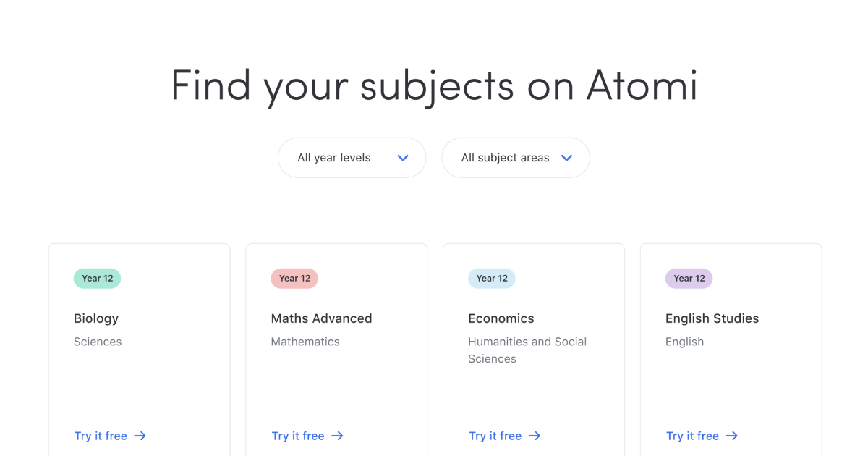Viewport: 868px width, 456px height.
Task: Try Economics for free
Action: (x=495, y=436)
